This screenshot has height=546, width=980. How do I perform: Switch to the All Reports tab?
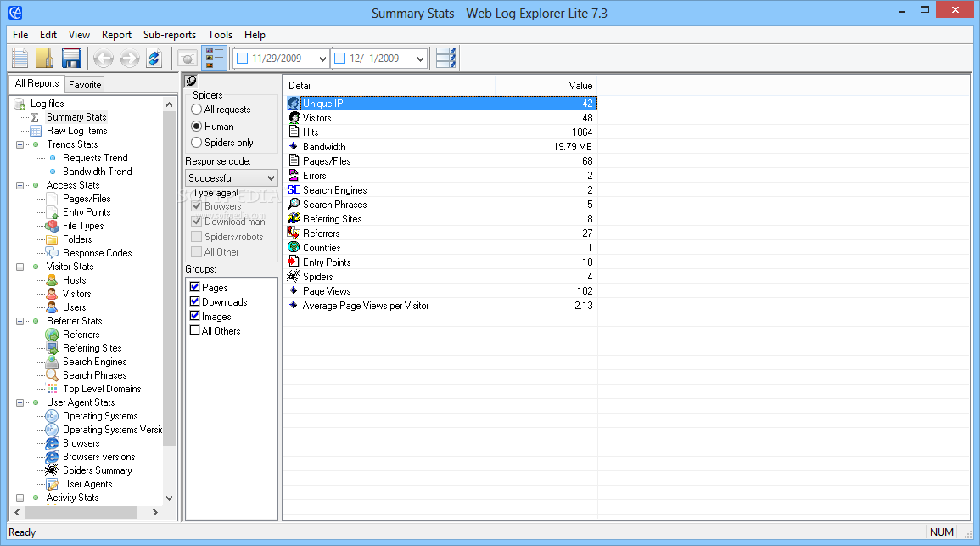[x=36, y=83]
